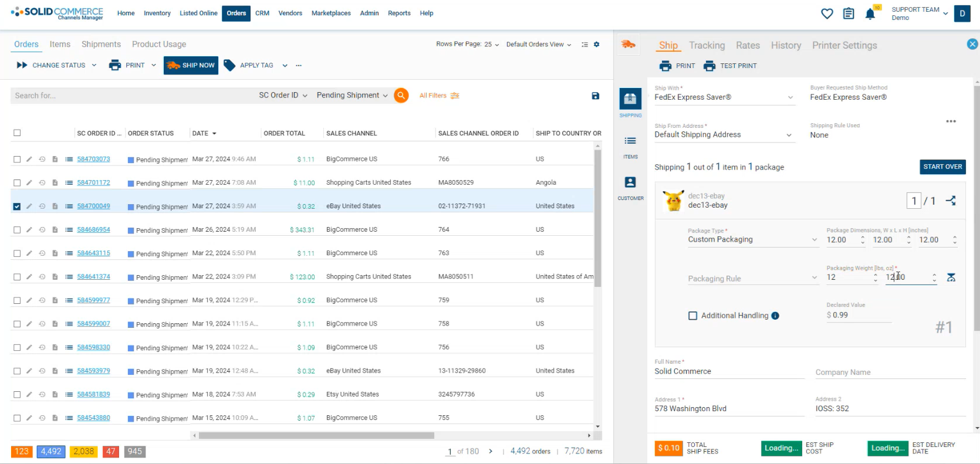
Task: Open the notifications bell
Action: [870, 14]
